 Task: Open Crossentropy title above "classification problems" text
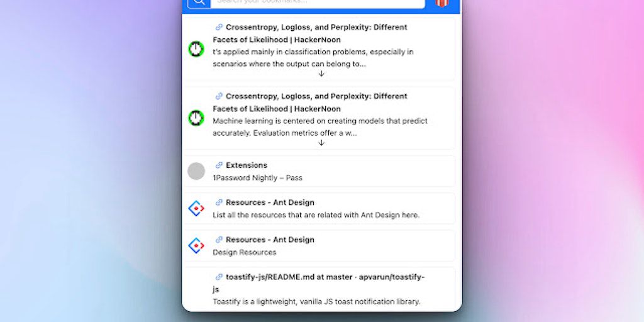(x=316, y=28)
